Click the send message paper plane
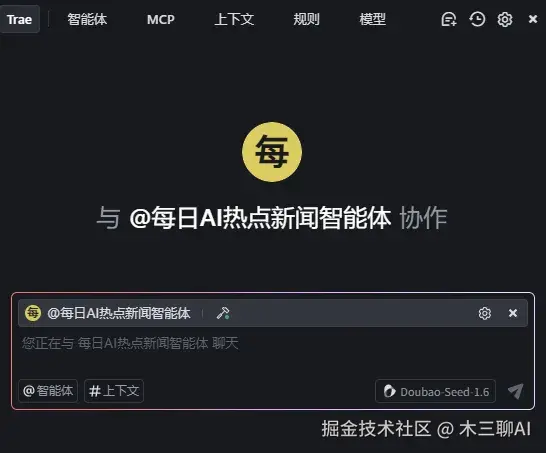This screenshot has width=546, height=453. 516,391
